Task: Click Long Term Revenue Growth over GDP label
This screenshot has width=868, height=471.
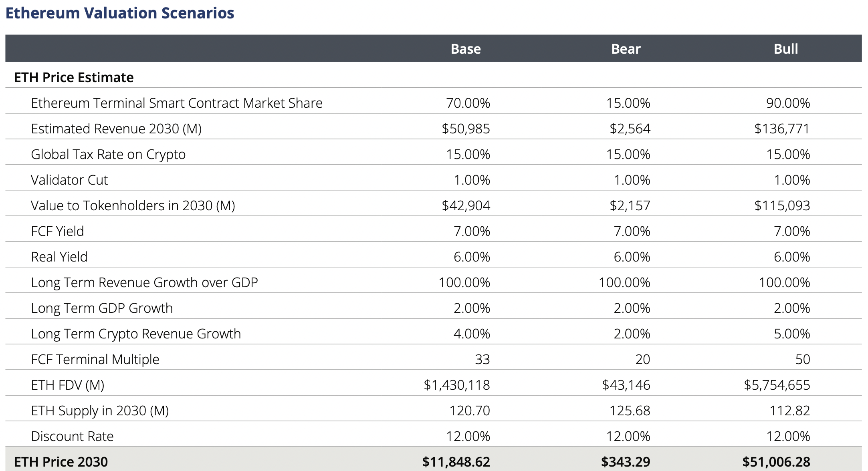Action: (x=144, y=282)
